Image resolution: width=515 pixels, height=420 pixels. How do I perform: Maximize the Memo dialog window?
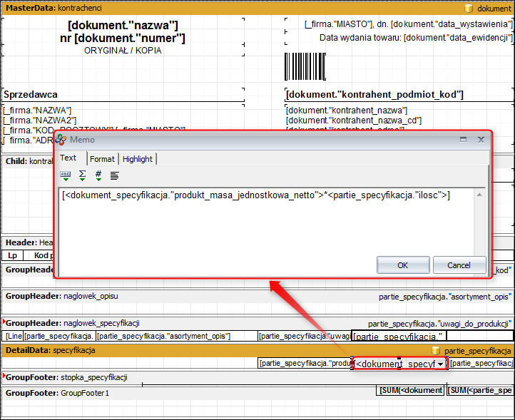tap(463, 140)
